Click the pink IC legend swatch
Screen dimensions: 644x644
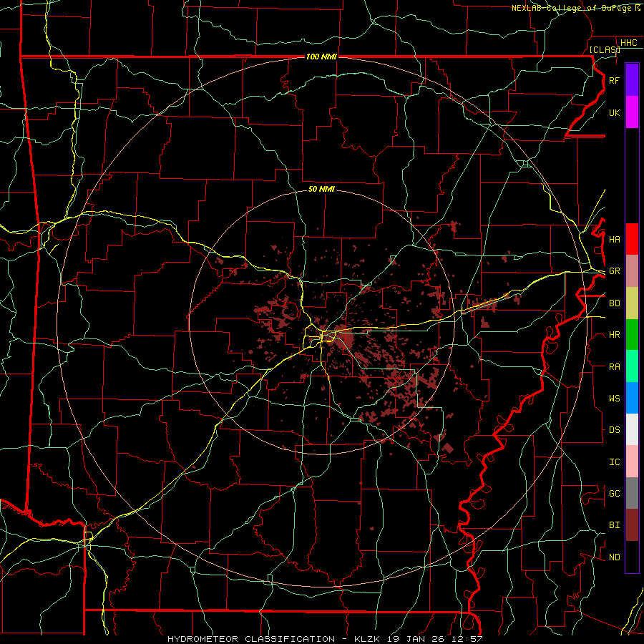[x=632, y=462]
